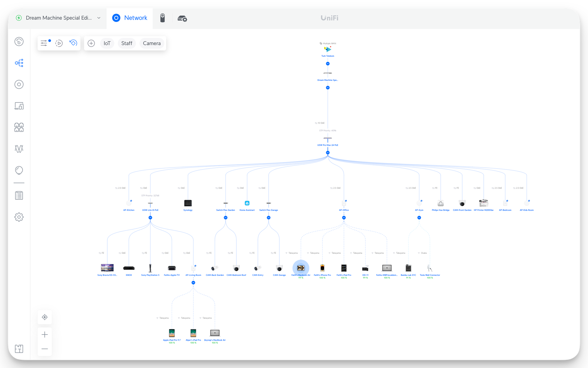588x368 pixels.
Task: Open Client Devices from sidebar
Action: (x=19, y=106)
